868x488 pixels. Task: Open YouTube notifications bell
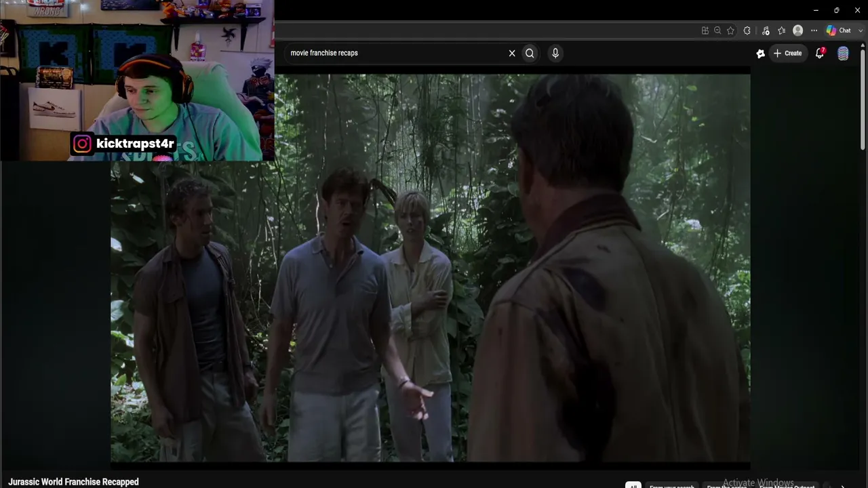click(x=820, y=53)
